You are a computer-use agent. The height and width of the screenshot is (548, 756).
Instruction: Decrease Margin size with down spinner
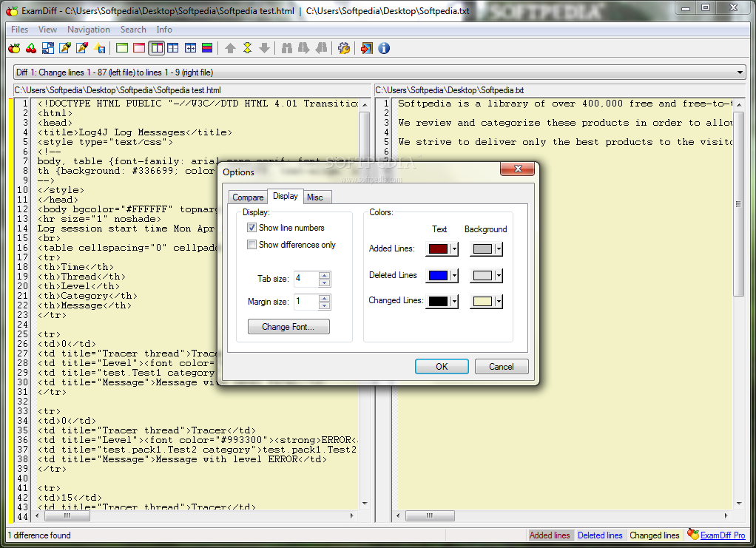pyautogui.click(x=325, y=305)
